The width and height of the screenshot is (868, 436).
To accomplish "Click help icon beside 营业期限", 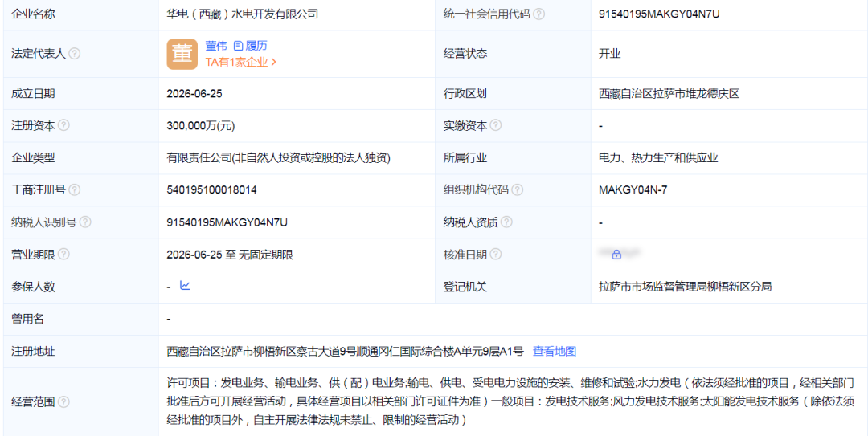I will point(63,255).
